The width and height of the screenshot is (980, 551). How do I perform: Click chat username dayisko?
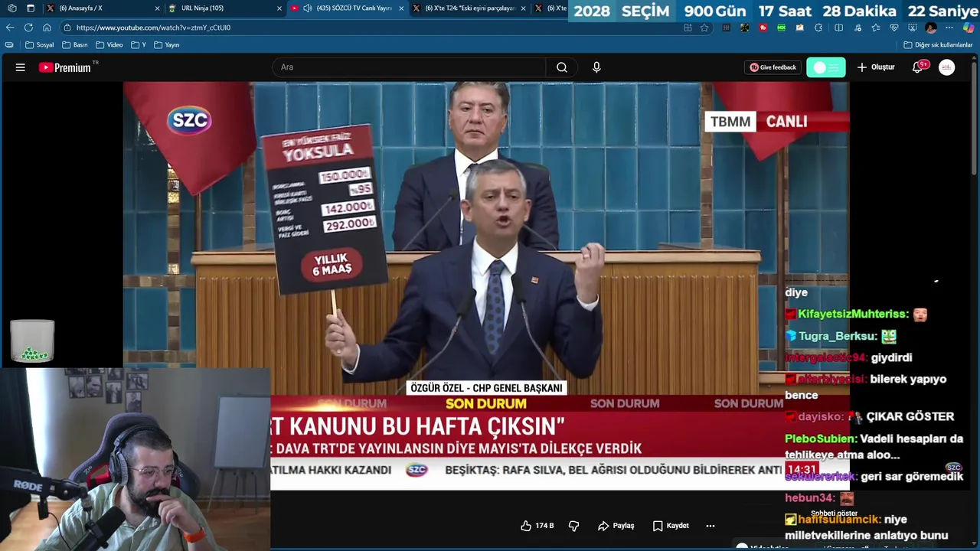pyautogui.click(x=821, y=416)
